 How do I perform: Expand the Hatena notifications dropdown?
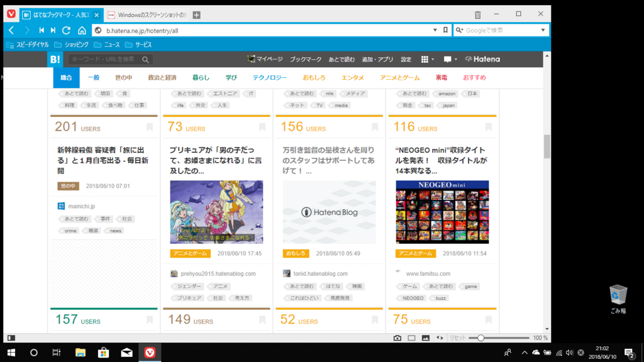point(450,60)
